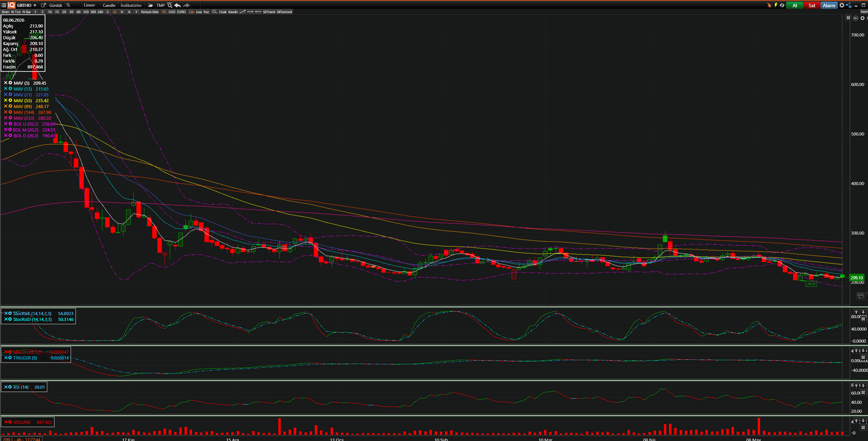Click the undo arrow icon

click(178, 5)
